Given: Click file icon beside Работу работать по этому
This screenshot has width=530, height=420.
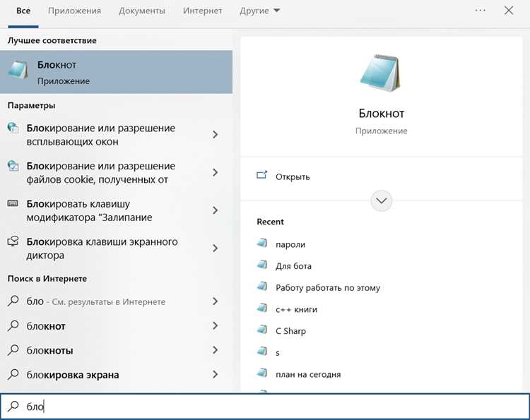Looking at the screenshot, I should pos(262,286).
